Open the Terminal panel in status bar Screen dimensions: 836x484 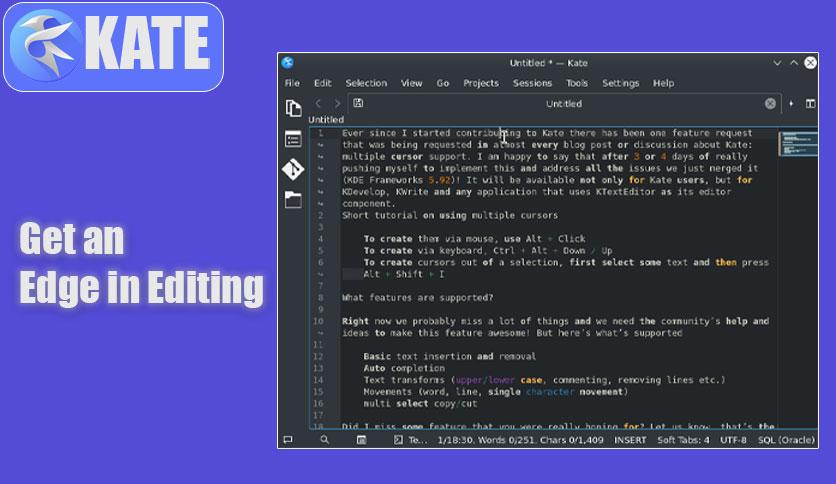tap(411, 440)
